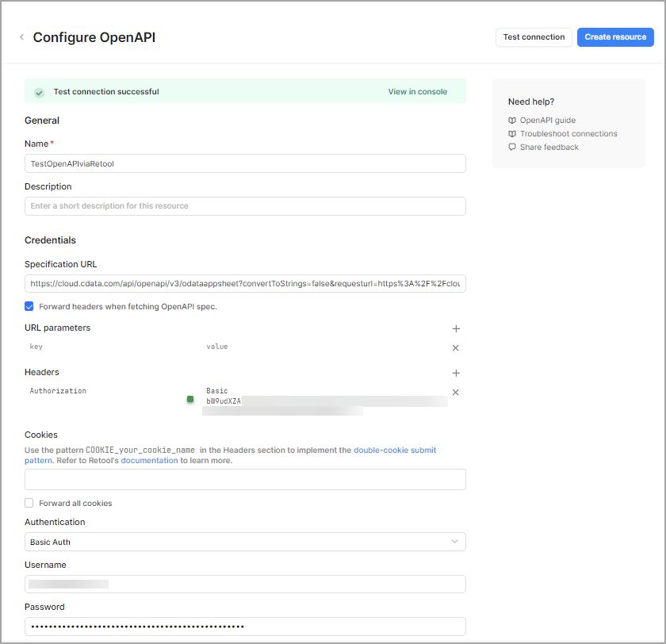Add a new header with plus icon
Viewport: 666px width, 644px height.
click(x=456, y=373)
